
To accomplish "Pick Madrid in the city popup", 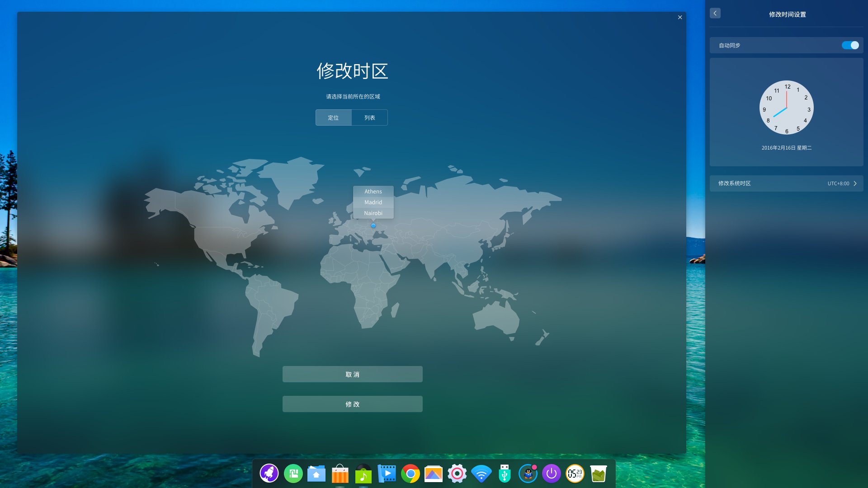I will point(373,202).
